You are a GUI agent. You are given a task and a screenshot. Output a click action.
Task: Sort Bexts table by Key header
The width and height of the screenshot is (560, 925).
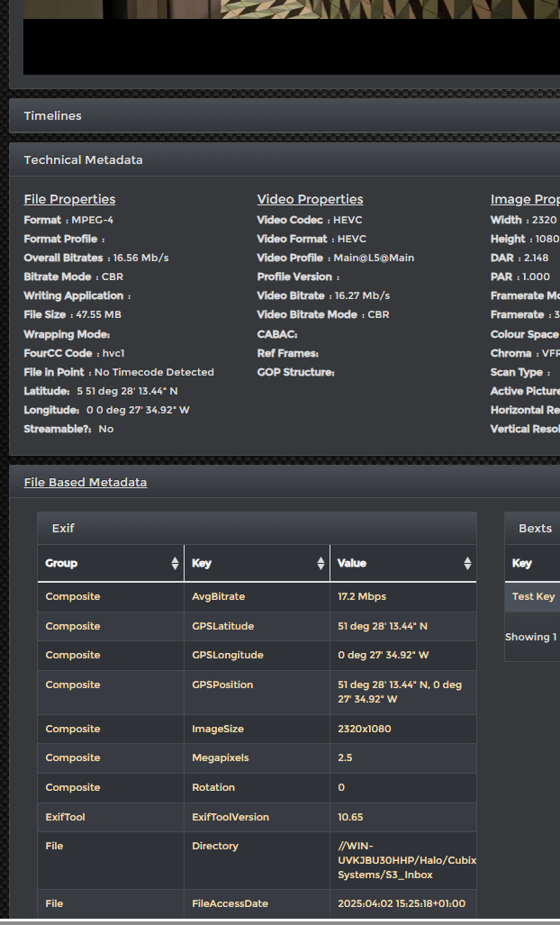(x=522, y=563)
